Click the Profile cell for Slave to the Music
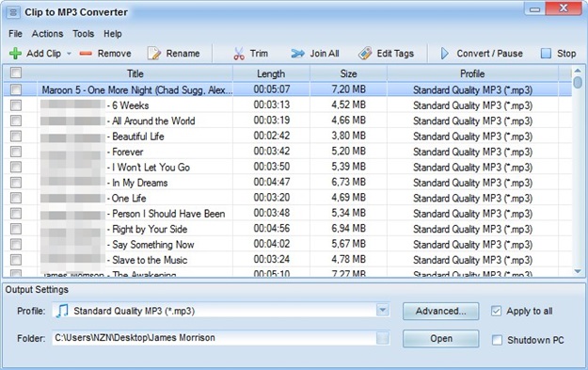588x370 pixels. (472, 260)
